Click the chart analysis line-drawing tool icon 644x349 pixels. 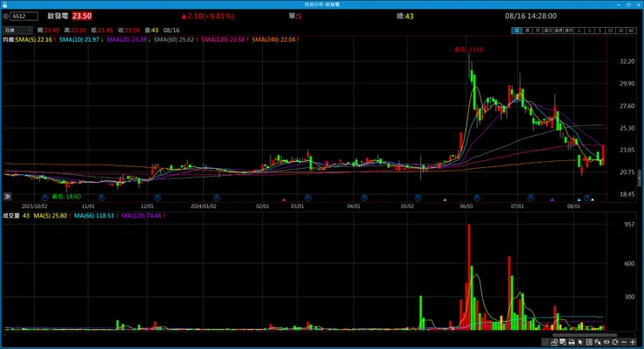(x=554, y=342)
